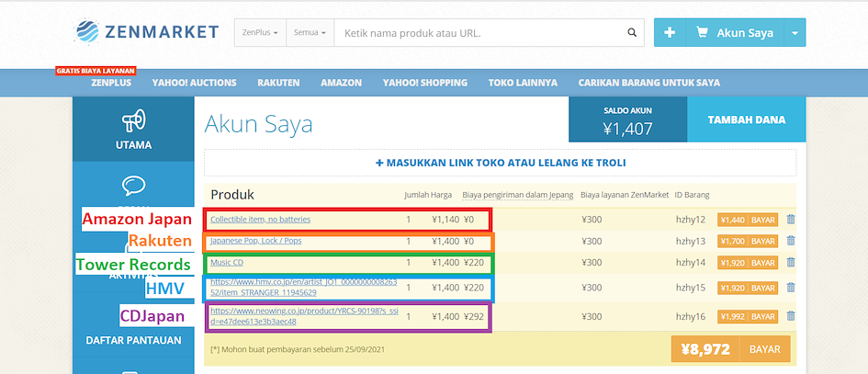Click the search magnifier icon

(632, 33)
